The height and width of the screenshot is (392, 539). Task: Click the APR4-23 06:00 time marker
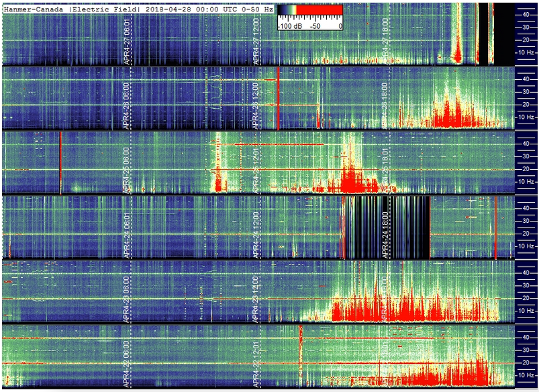[x=127, y=299]
